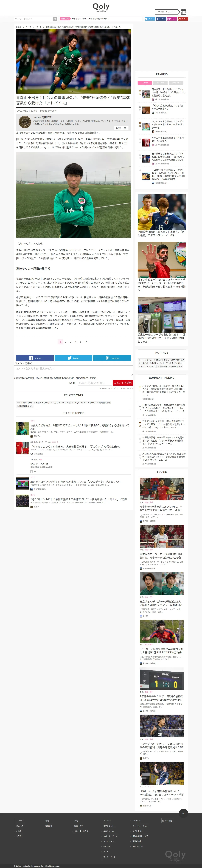Open the RSS配信 feed icon link
This screenshot has width=202, height=868.
click(167, 820)
